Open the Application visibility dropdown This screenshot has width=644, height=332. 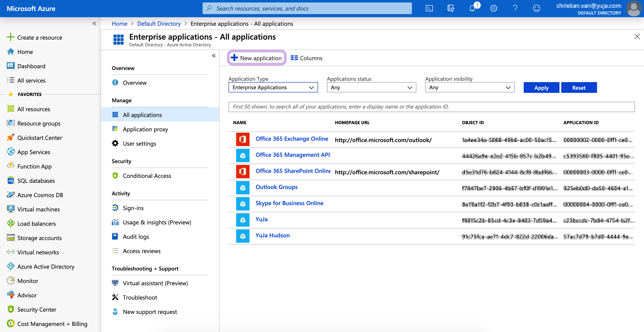point(470,87)
